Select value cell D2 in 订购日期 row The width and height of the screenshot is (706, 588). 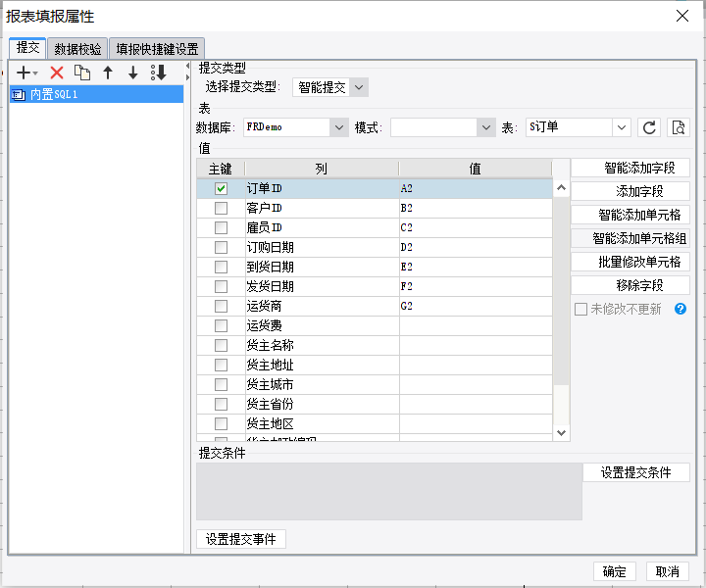476,247
